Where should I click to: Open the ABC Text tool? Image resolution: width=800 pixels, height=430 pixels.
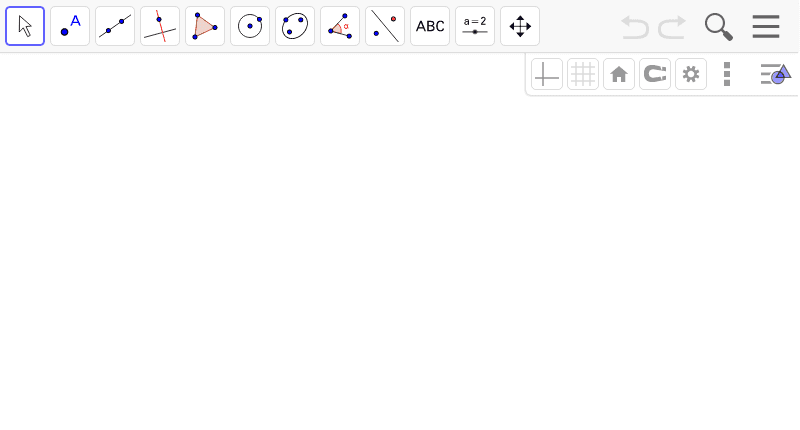pos(430,26)
